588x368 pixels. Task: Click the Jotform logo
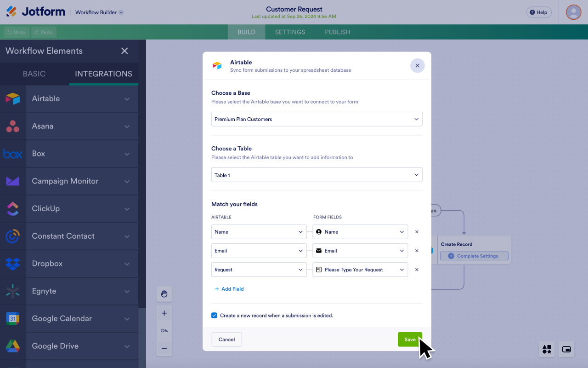click(x=36, y=12)
